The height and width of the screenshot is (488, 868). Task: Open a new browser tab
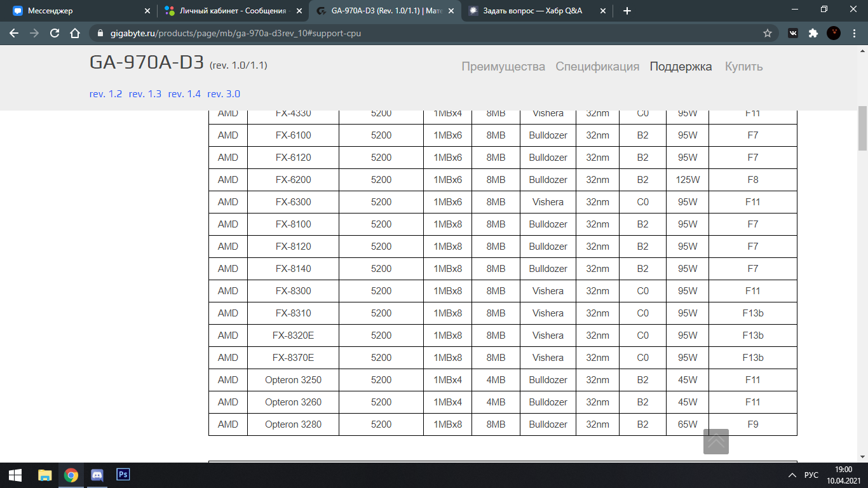627,11
